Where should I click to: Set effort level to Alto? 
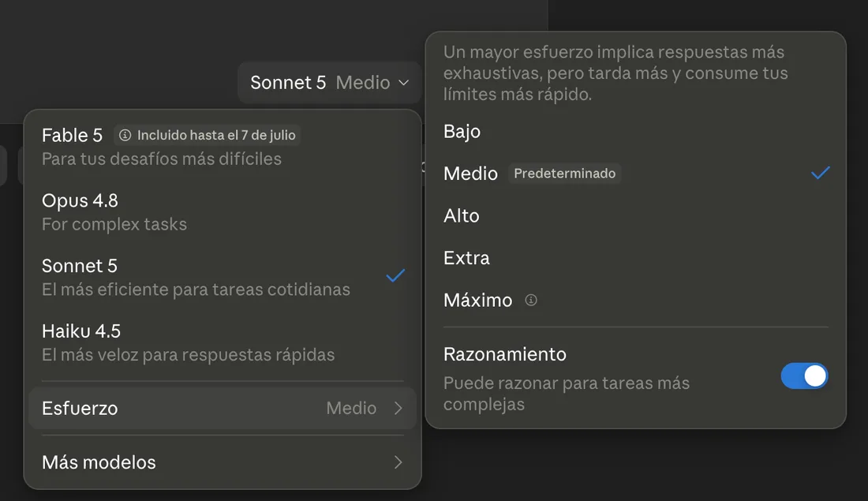point(635,215)
